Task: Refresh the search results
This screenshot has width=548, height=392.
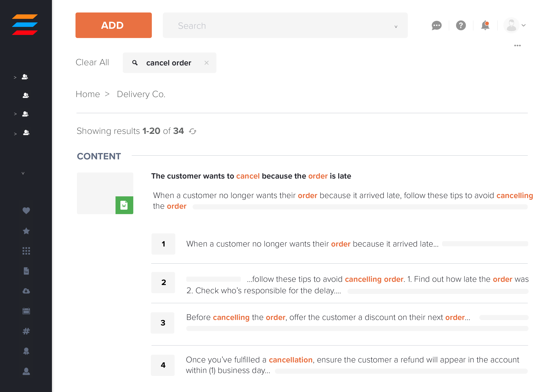Action: click(x=193, y=131)
